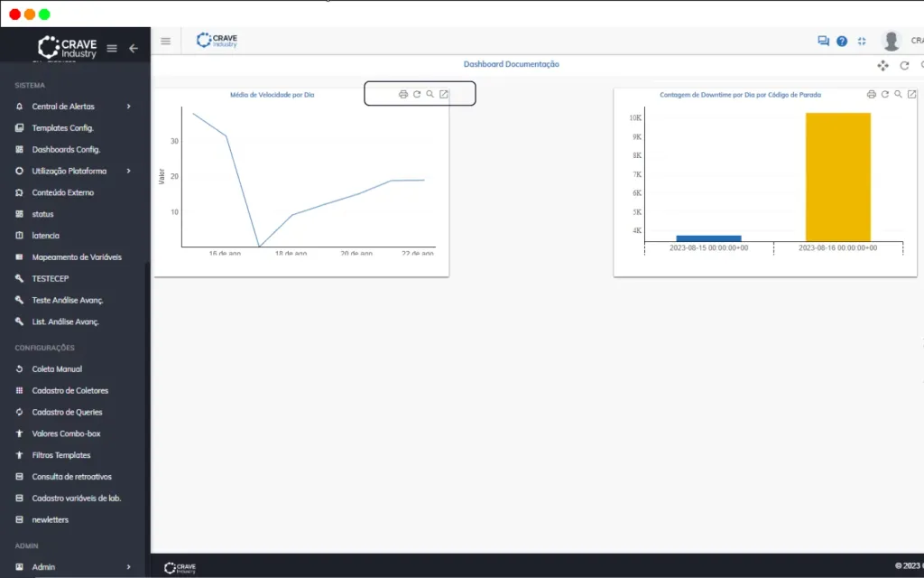Expand the Admin submenu
924x578 pixels.
[128, 567]
